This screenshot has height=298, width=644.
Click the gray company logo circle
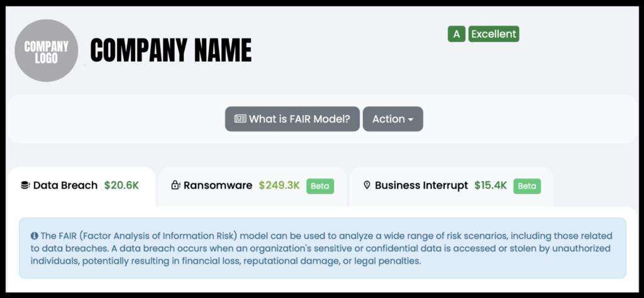tap(46, 51)
